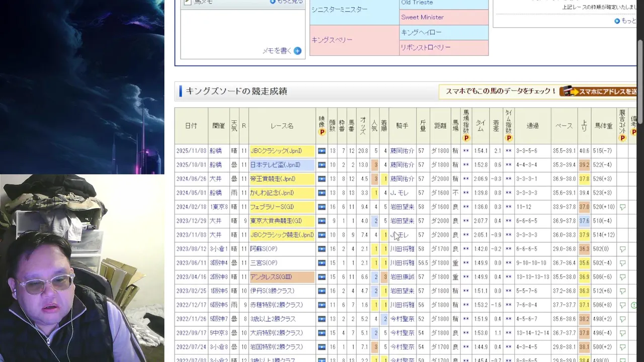Open 東京大賞典競走(GI) race link
This screenshot has width=644, height=362.
276,221
